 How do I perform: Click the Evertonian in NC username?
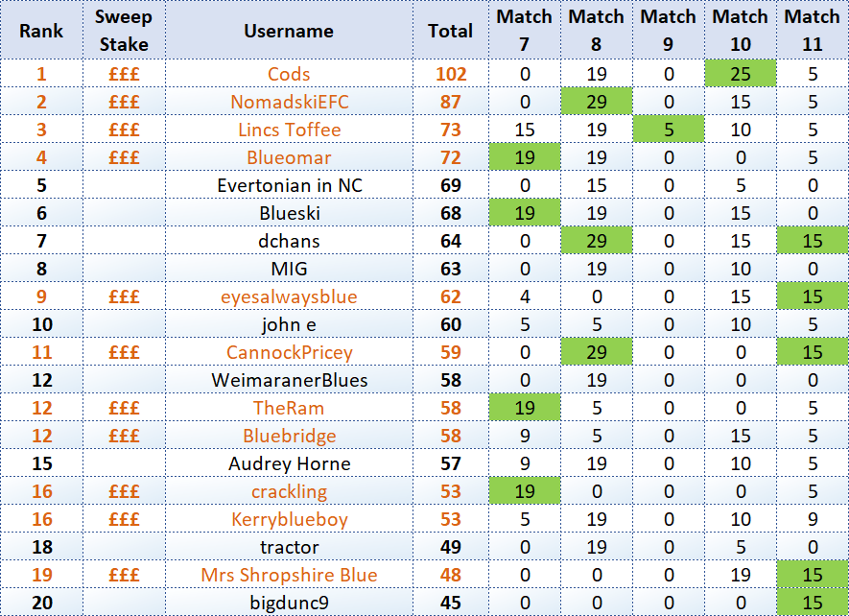point(289,185)
